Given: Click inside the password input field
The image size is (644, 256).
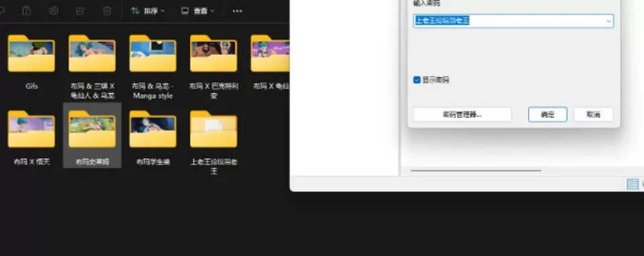Looking at the screenshot, I should pos(513,21).
